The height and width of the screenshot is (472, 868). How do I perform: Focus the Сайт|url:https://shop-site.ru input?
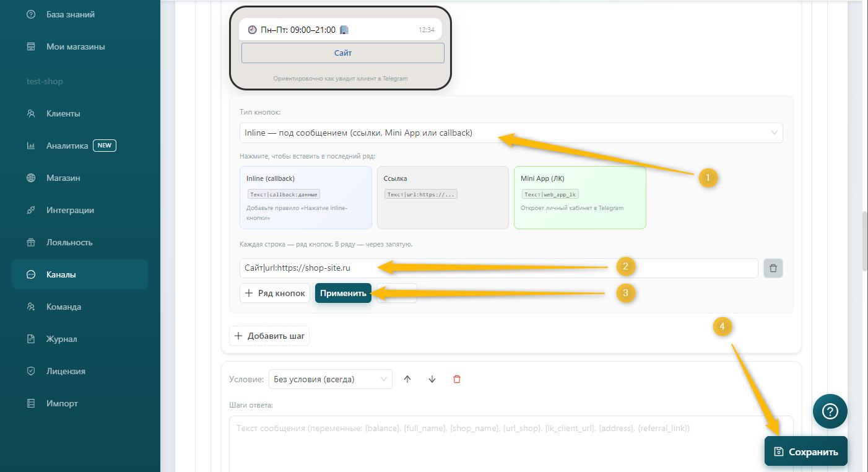click(x=498, y=268)
